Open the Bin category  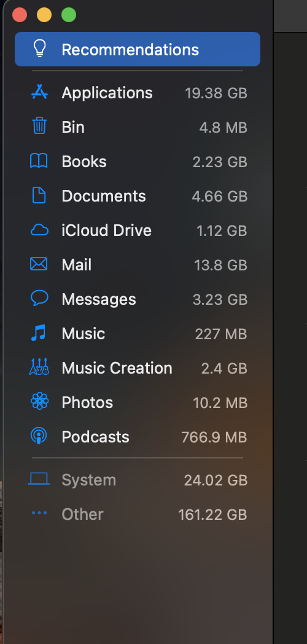(73, 127)
